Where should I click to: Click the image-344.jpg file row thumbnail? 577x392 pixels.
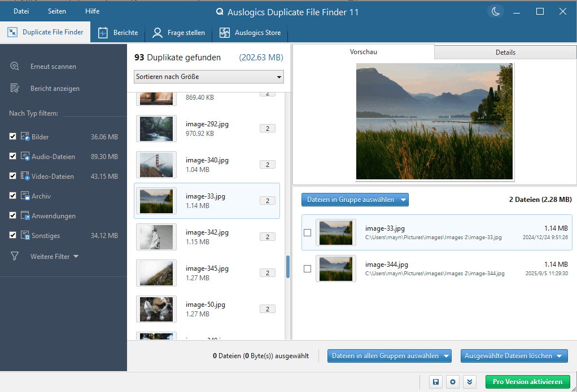[335, 268]
